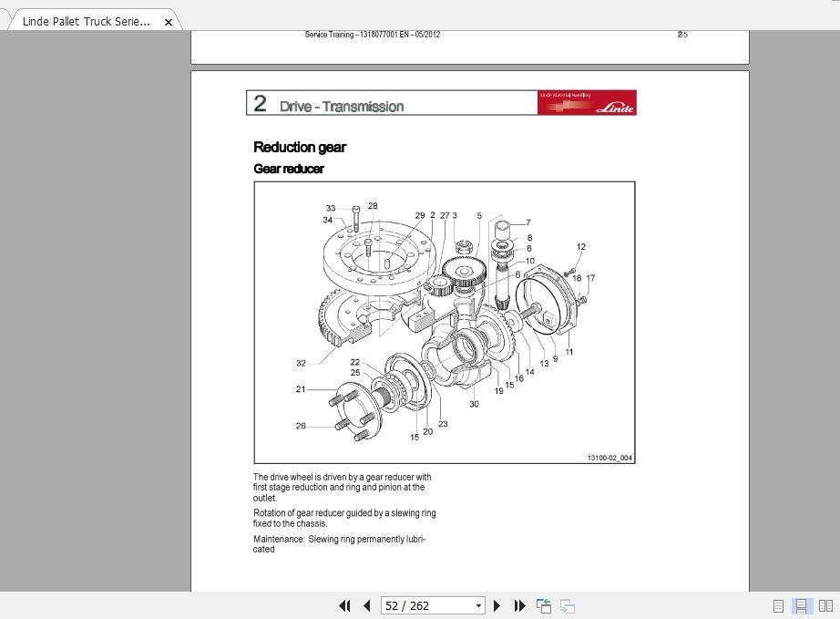The image size is (840, 619).
Task: Click the Service Training 1318077001 footer text
Action: coord(373,35)
